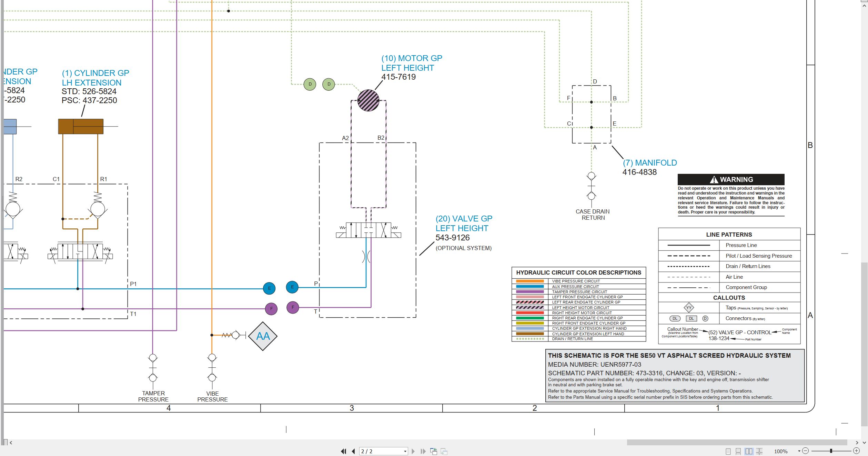Click the left blue E connector

[x=269, y=288]
